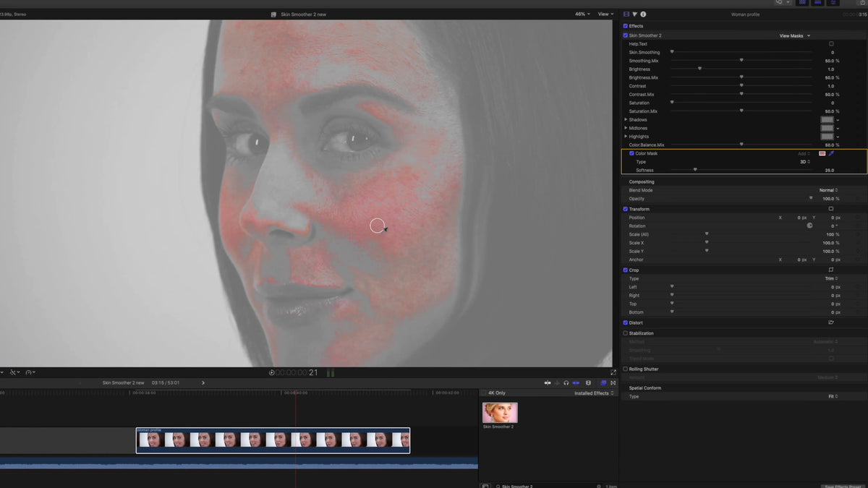Click the Save Effects Preset button
The image size is (868, 488).
844,486
